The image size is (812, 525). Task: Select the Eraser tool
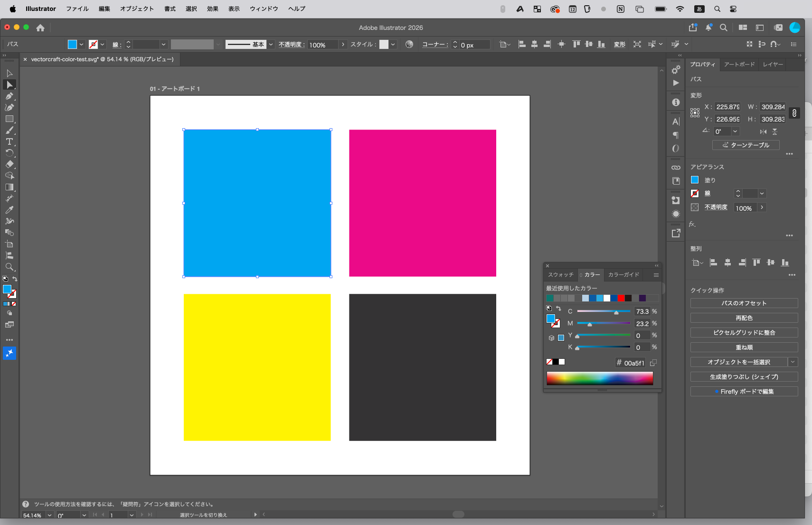(9, 164)
